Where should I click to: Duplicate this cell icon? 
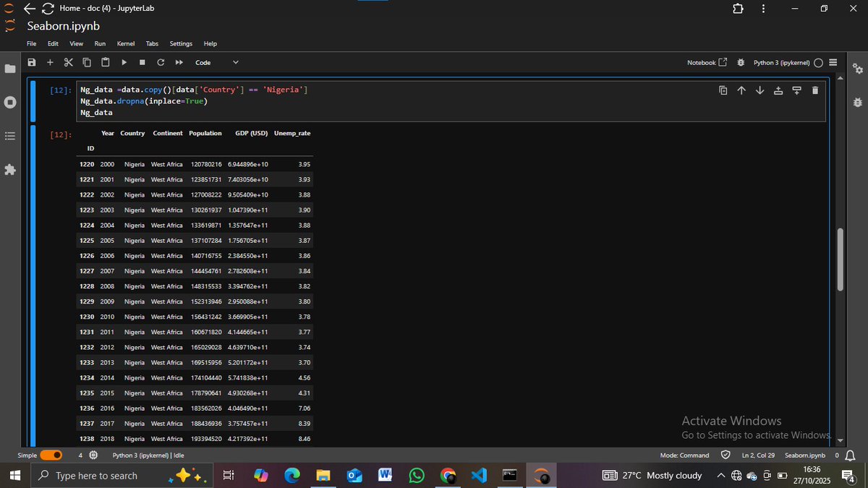click(723, 90)
